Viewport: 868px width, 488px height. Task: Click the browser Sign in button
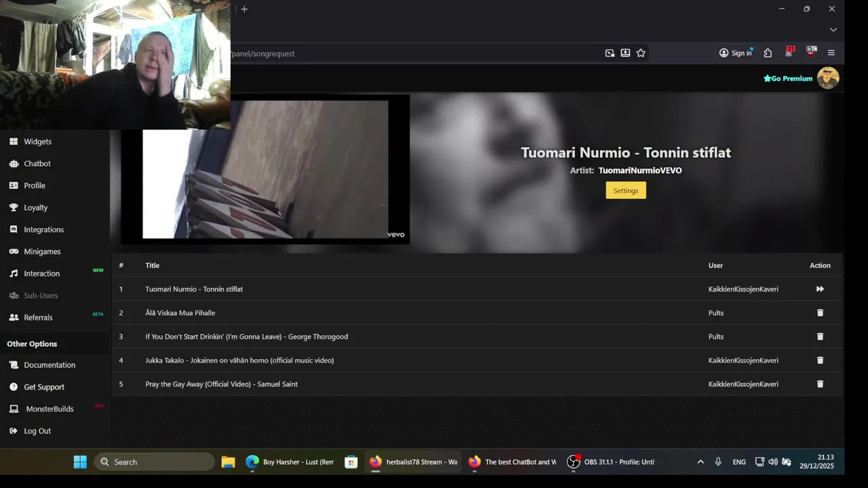736,53
